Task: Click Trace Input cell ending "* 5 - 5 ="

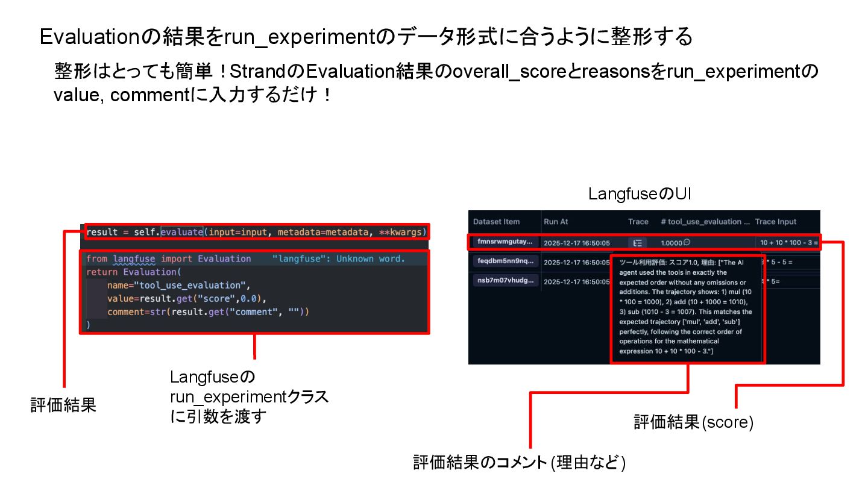Action: pos(778,262)
